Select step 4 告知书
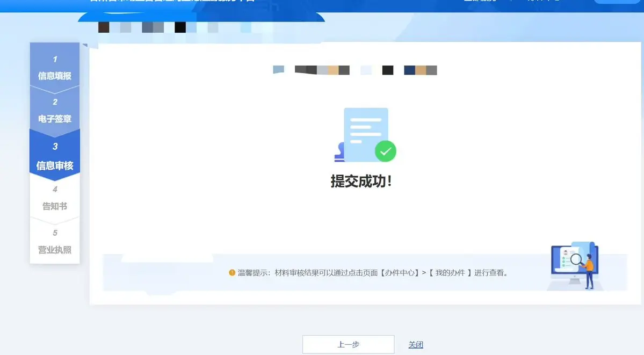 [55, 199]
